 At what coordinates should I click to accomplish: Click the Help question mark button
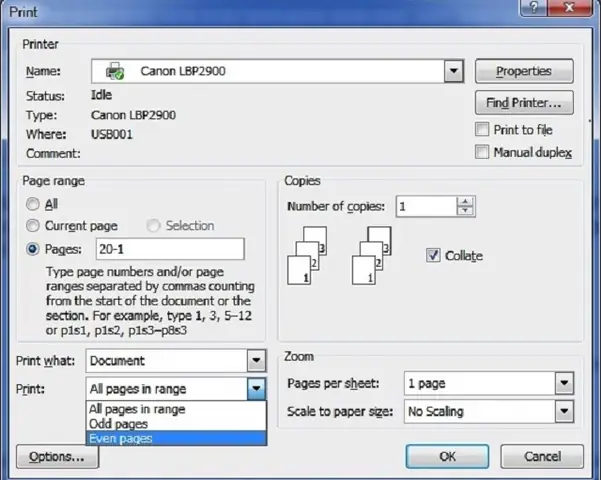(534, 7)
